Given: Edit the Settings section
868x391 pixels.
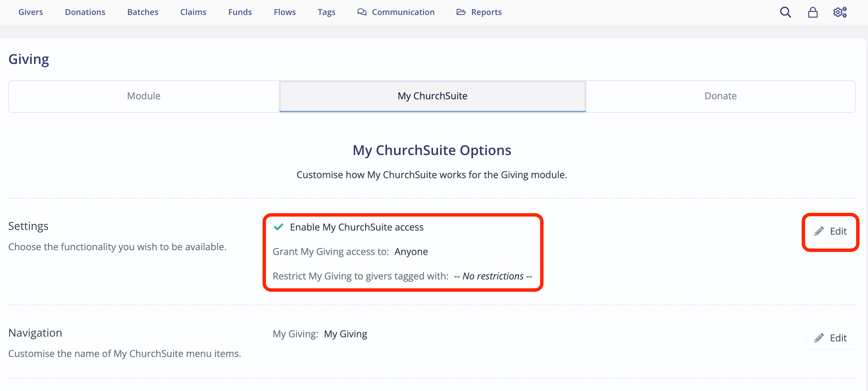Looking at the screenshot, I should (x=830, y=231).
